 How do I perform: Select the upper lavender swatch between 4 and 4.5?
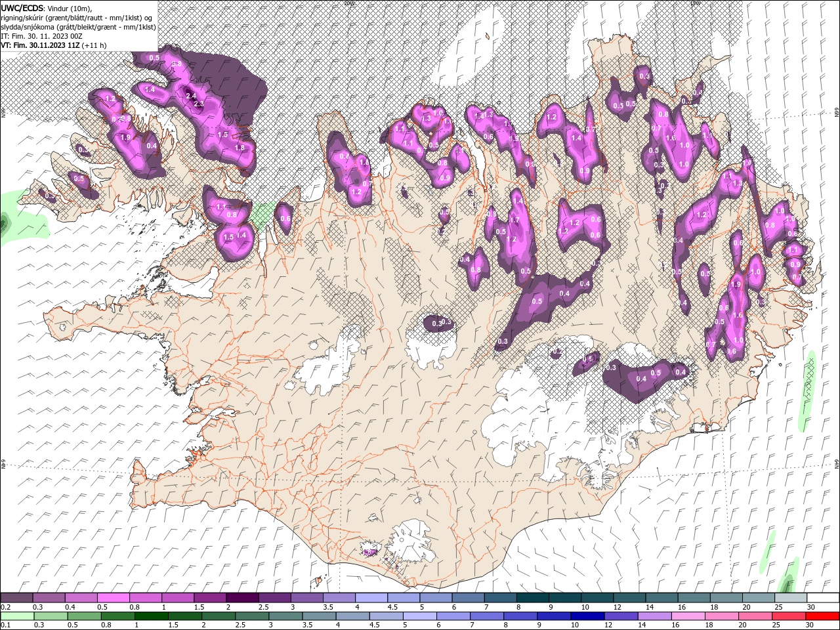coord(371,598)
